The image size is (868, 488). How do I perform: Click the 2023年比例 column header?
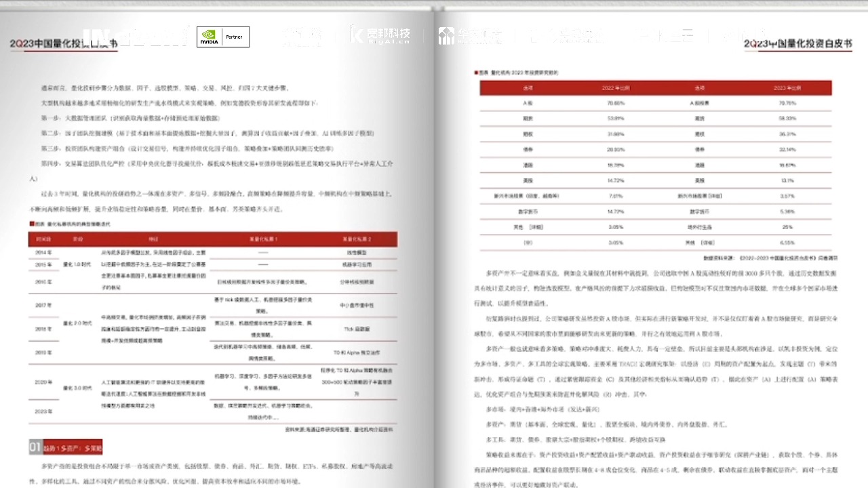click(787, 88)
